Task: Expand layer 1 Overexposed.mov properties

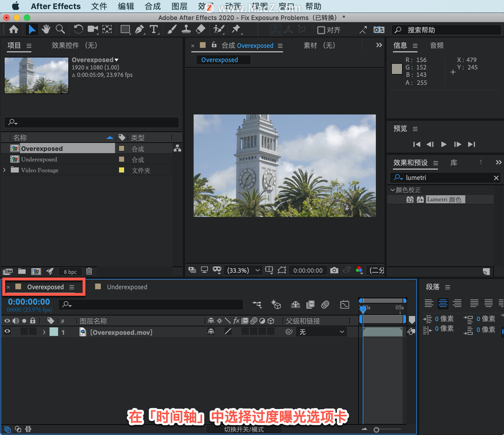Action: click(44, 332)
